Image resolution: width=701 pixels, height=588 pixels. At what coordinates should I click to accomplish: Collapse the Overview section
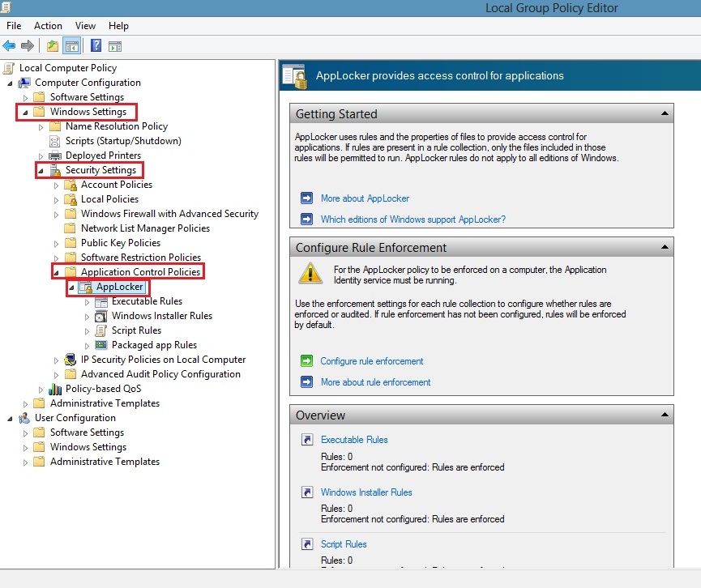click(x=665, y=415)
